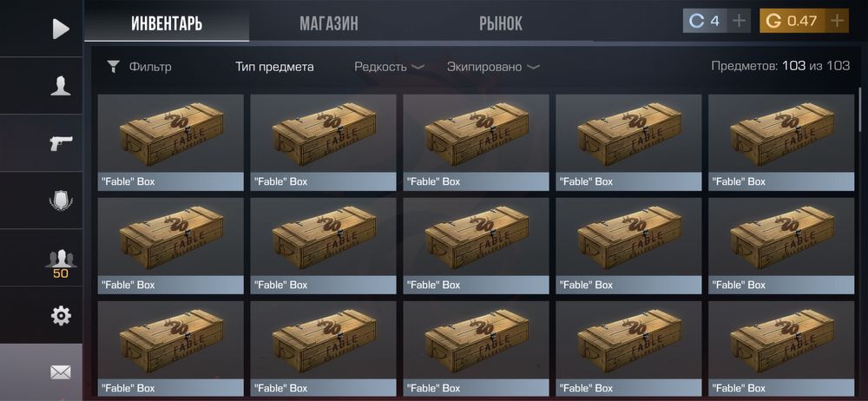Open settings gear icon in sidebar
This screenshot has width=868, height=401.
pos(61,315)
